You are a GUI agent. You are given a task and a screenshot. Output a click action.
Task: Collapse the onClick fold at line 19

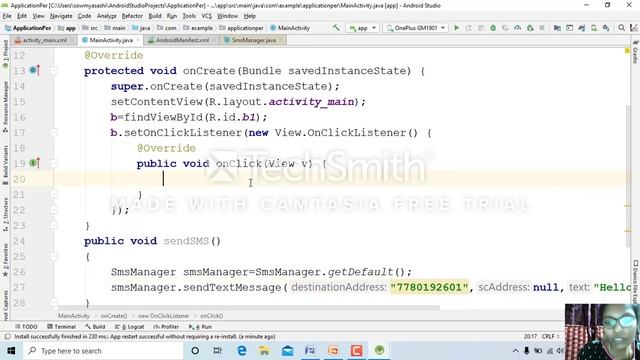click(x=53, y=163)
